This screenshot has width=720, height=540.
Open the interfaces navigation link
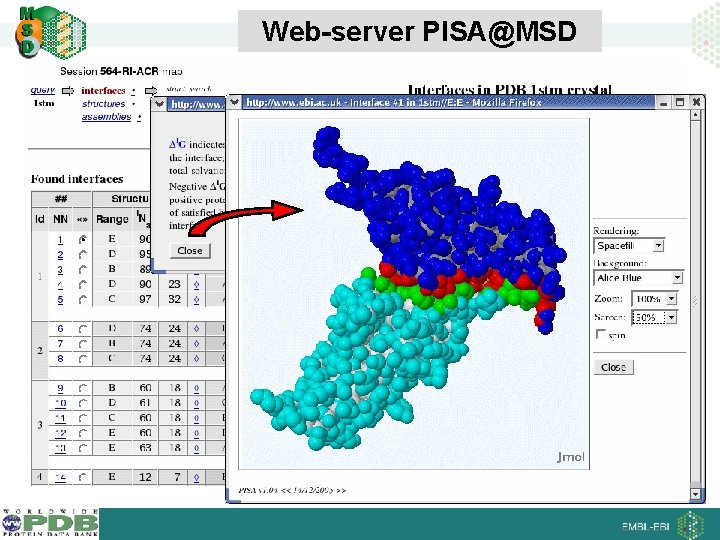click(x=103, y=90)
